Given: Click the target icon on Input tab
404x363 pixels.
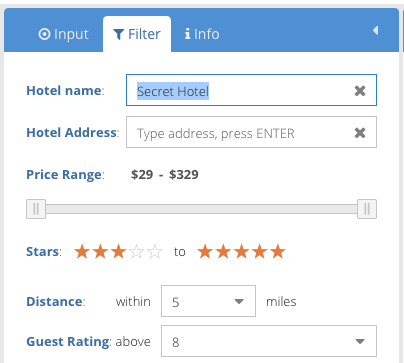Looking at the screenshot, I should pos(44,34).
